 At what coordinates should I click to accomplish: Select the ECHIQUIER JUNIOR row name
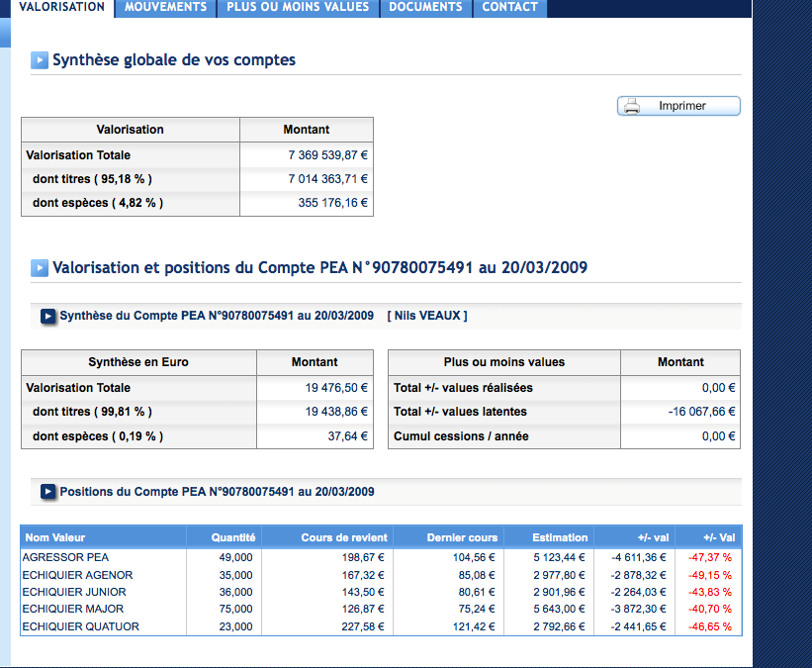click(x=74, y=592)
